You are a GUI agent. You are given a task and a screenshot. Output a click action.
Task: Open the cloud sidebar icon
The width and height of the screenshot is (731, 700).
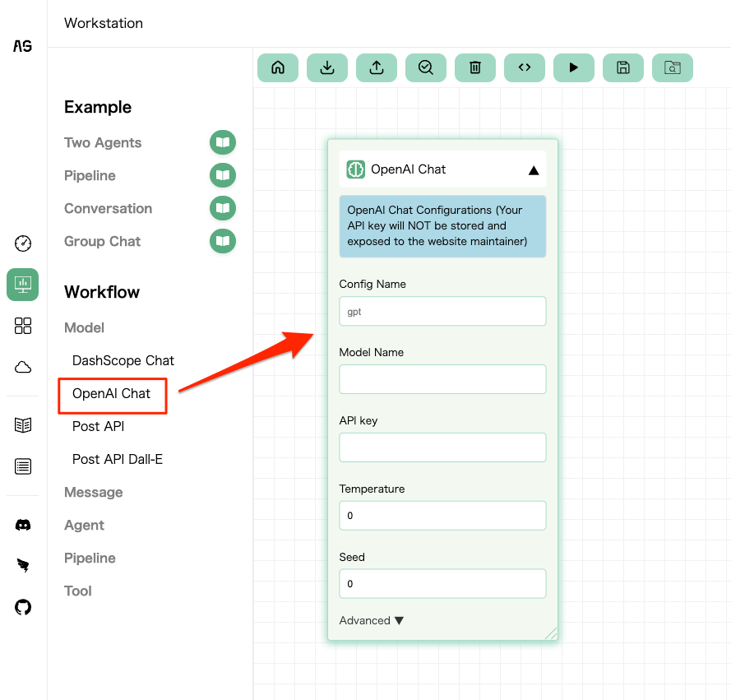[23, 367]
